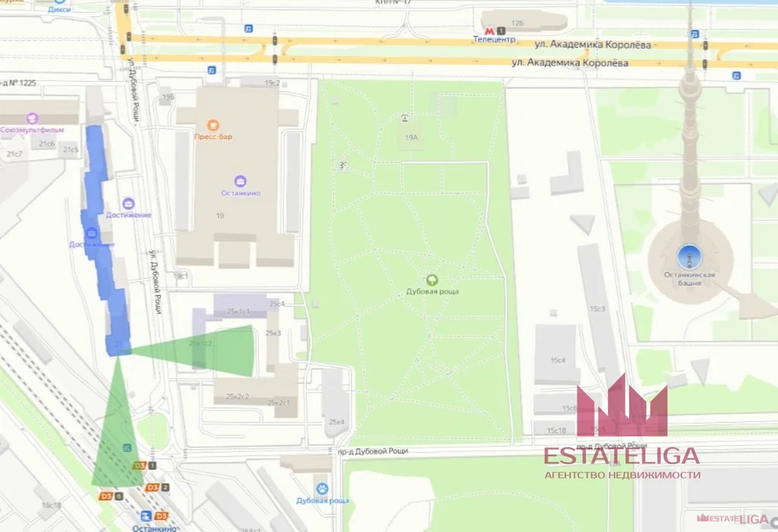Image resolution: width=778 pixels, height=532 pixels.
Task: Click the 19А building label in the park
Action: tap(411, 138)
